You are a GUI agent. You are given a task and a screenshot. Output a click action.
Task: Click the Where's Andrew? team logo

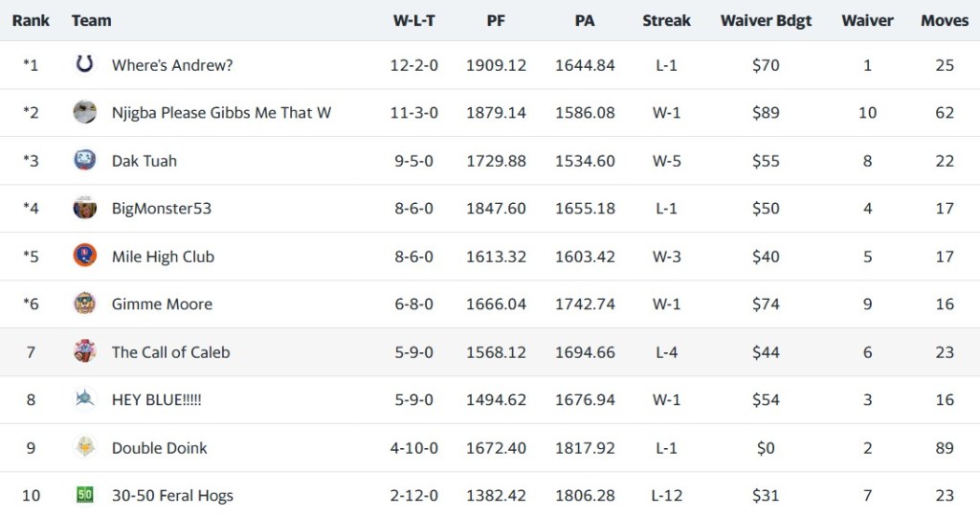pyautogui.click(x=84, y=65)
